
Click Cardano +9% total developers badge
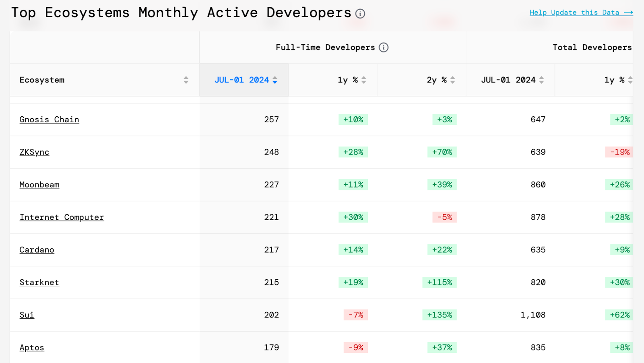pyautogui.click(x=622, y=250)
